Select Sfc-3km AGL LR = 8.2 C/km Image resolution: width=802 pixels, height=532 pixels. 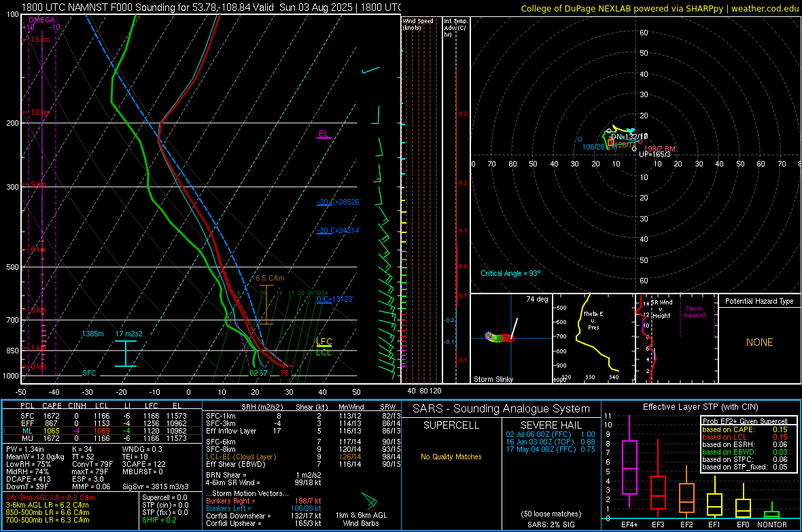point(51,497)
